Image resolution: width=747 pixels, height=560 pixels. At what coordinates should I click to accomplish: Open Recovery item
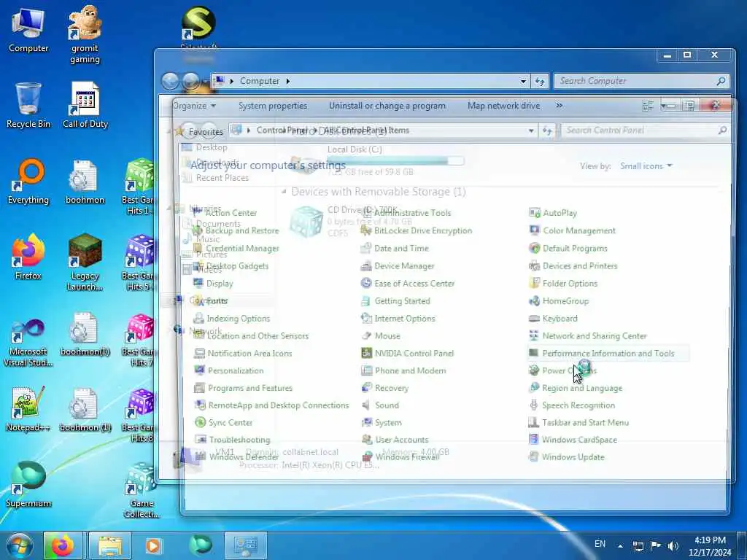point(385,388)
